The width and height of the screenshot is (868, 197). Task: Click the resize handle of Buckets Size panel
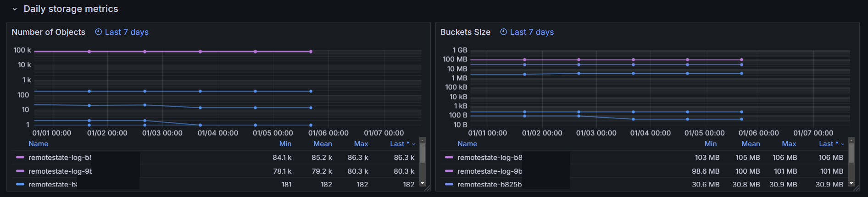tap(856, 188)
